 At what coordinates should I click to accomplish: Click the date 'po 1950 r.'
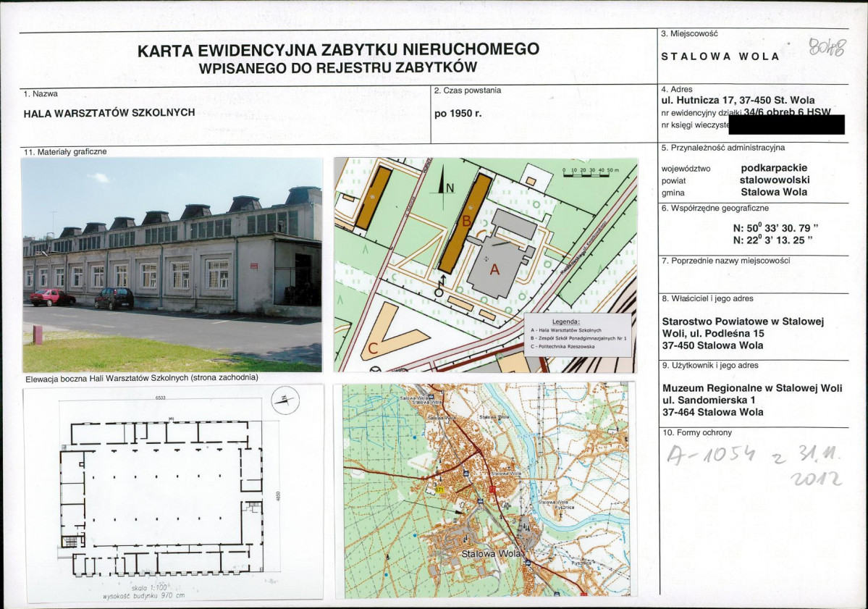pyautogui.click(x=458, y=114)
